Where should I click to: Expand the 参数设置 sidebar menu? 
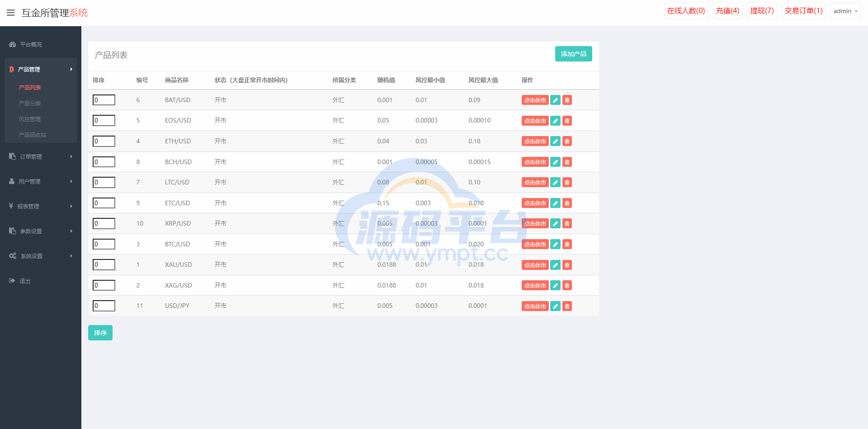pyautogui.click(x=41, y=231)
